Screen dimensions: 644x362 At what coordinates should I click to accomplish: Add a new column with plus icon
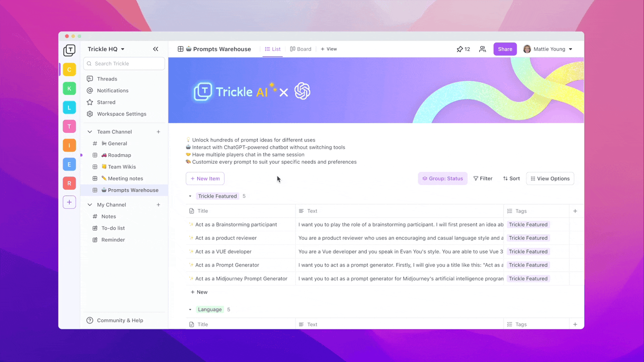575,211
